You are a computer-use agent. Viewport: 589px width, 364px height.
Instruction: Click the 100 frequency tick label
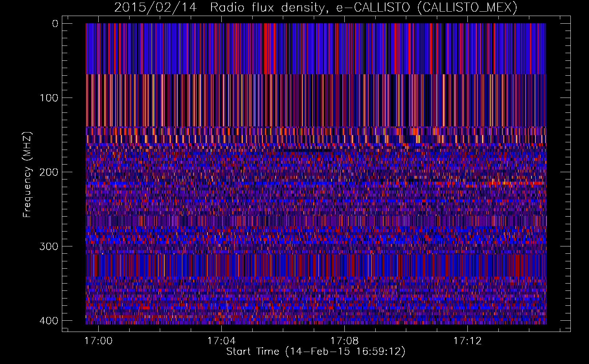point(49,98)
